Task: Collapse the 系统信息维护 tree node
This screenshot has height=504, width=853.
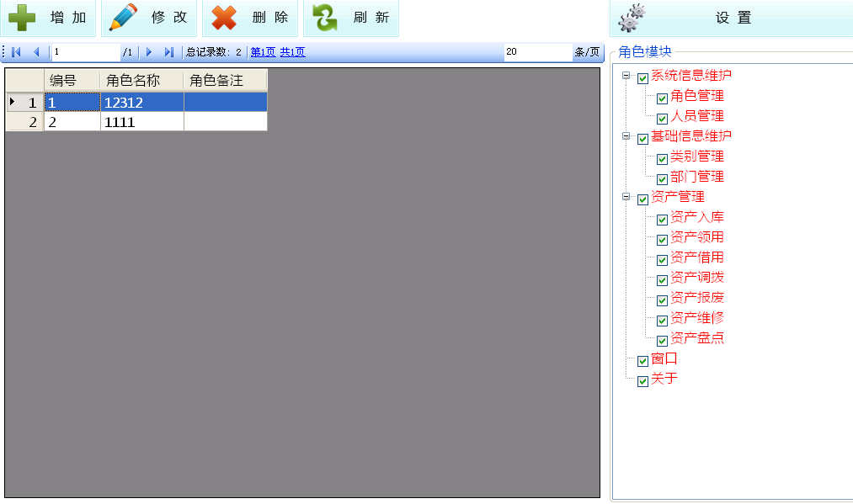Action: coord(626,76)
